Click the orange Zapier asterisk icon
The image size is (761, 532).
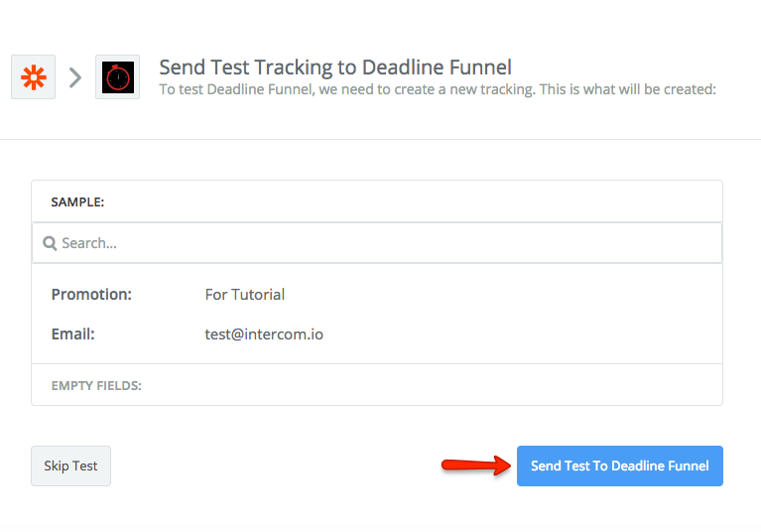(34, 77)
